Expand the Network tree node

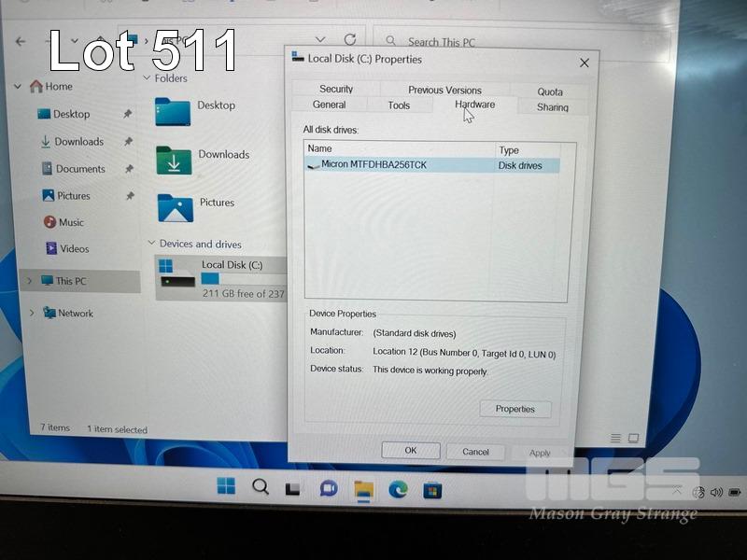coord(32,314)
